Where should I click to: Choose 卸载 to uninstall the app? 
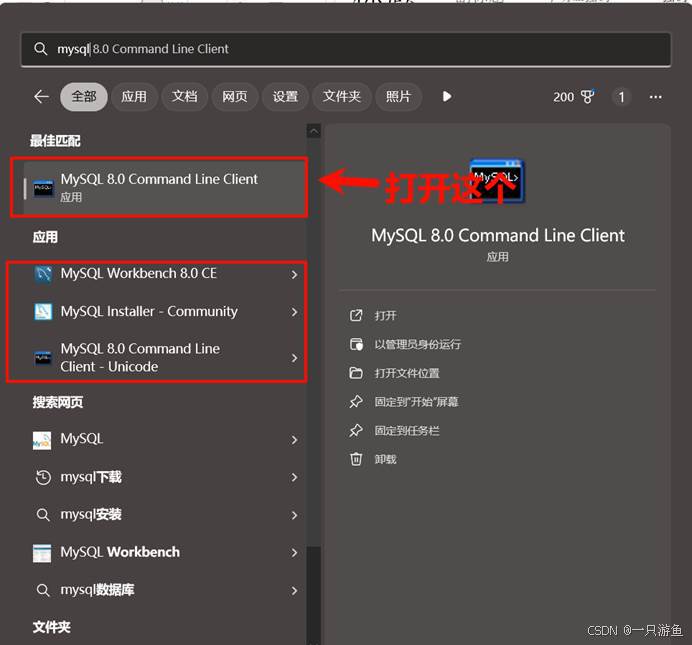[385, 459]
